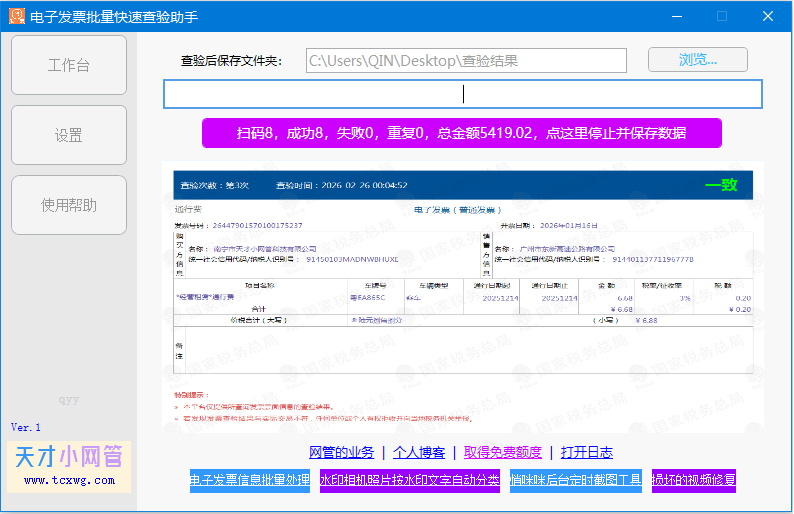Switch to the 设置 settings page
This screenshot has height=514, width=794.
(69, 136)
